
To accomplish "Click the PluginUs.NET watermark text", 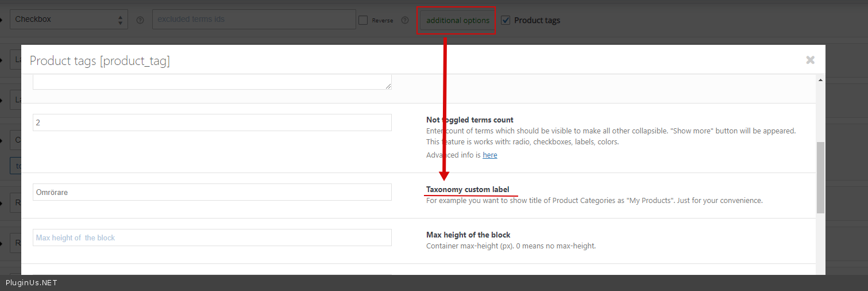I will click(31, 283).
